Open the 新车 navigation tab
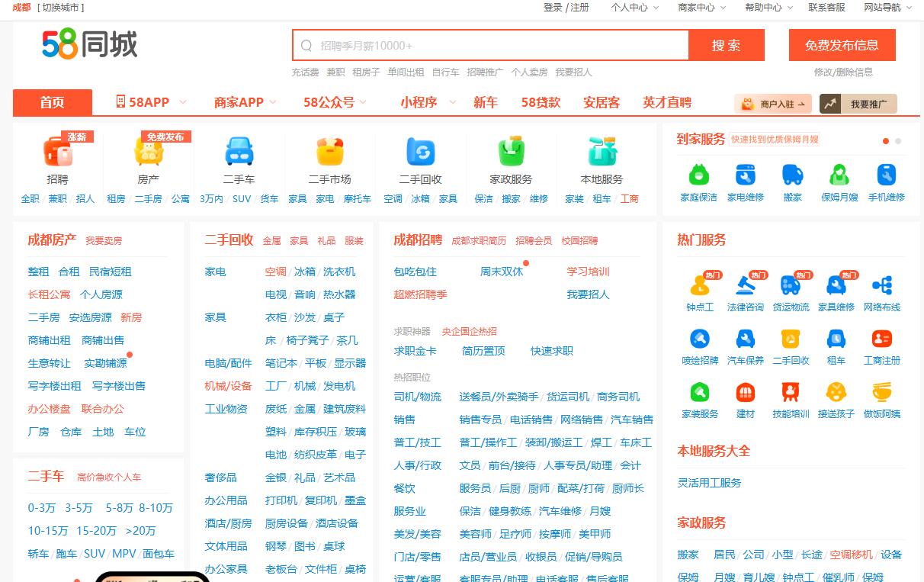 click(x=486, y=102)
